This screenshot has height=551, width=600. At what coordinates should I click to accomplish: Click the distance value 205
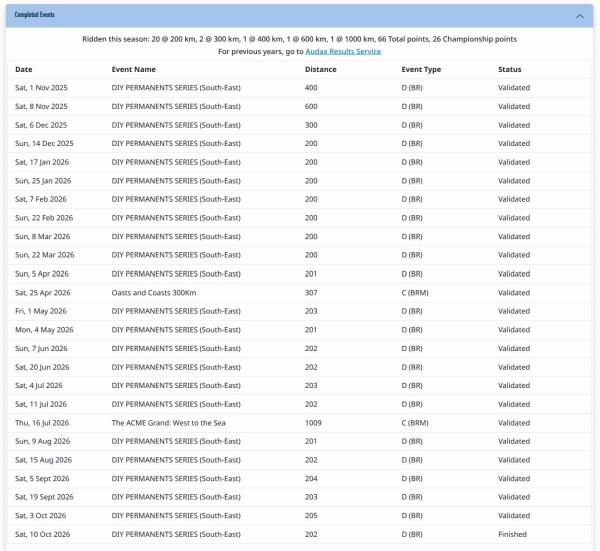click(311, 516)
